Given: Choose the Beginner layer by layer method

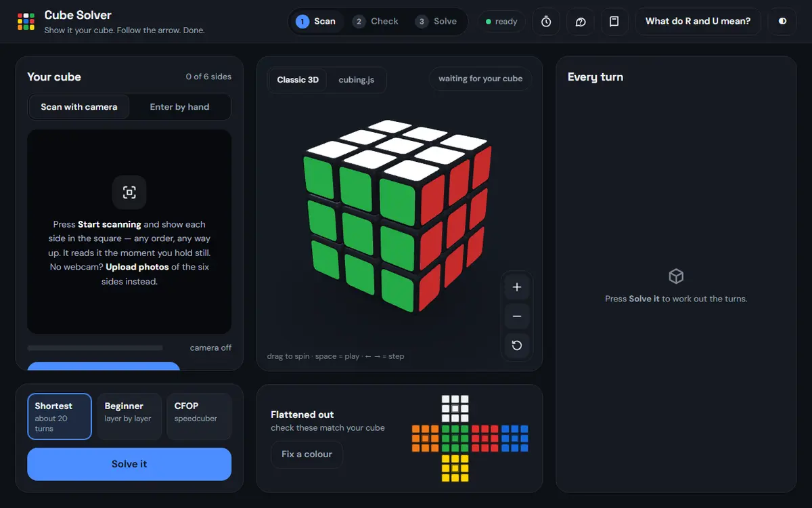Looking at the screenshot, I should coord(129,417).
